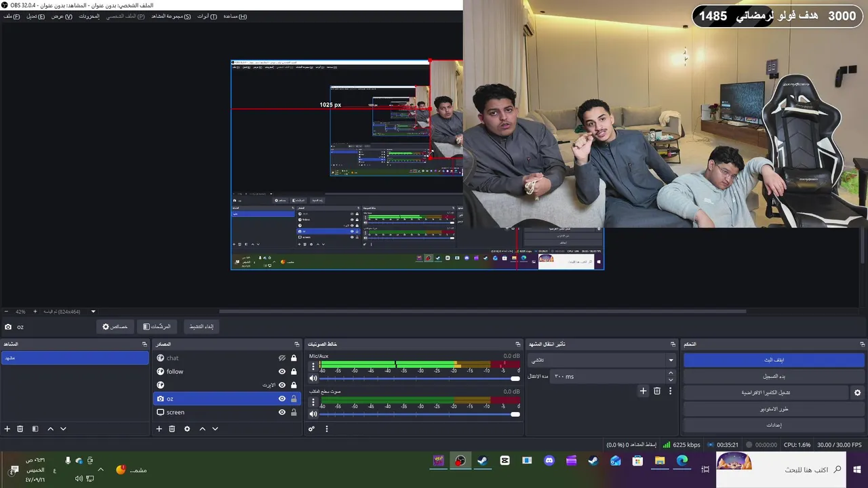This screenshot has width=868, height=488.
Task: Open desktop audio channel options dots
Action: tap(313, 403)
